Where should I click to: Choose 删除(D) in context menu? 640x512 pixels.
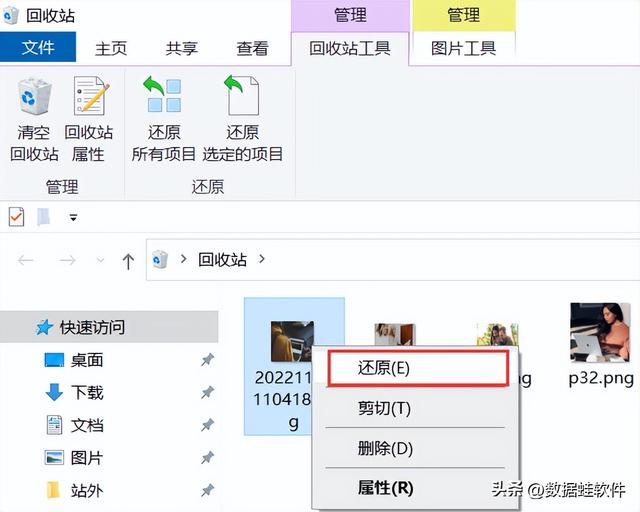pos(415,448)
